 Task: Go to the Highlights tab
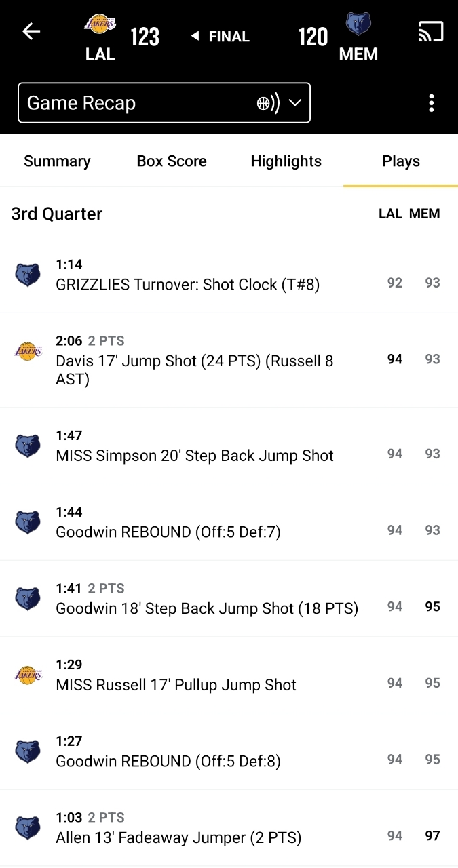pos(286,161)
